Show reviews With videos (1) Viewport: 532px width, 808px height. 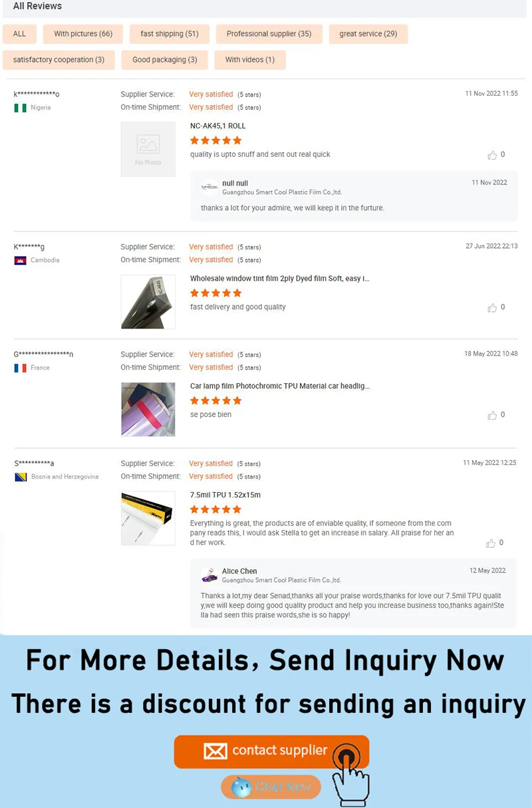(x=250, y=60)
